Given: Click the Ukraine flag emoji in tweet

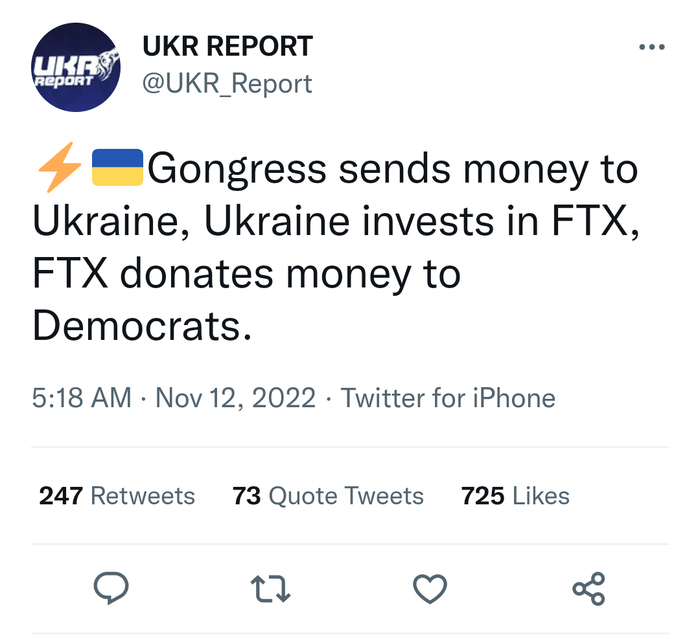Looking at the screenshot, I should pos(117,170).
